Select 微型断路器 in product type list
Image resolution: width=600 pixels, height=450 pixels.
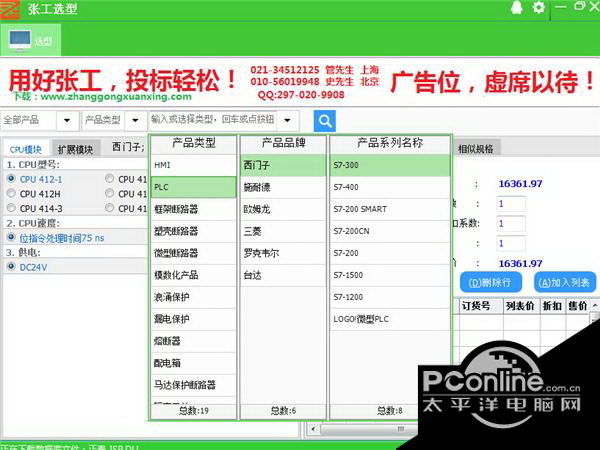(194, 253)
